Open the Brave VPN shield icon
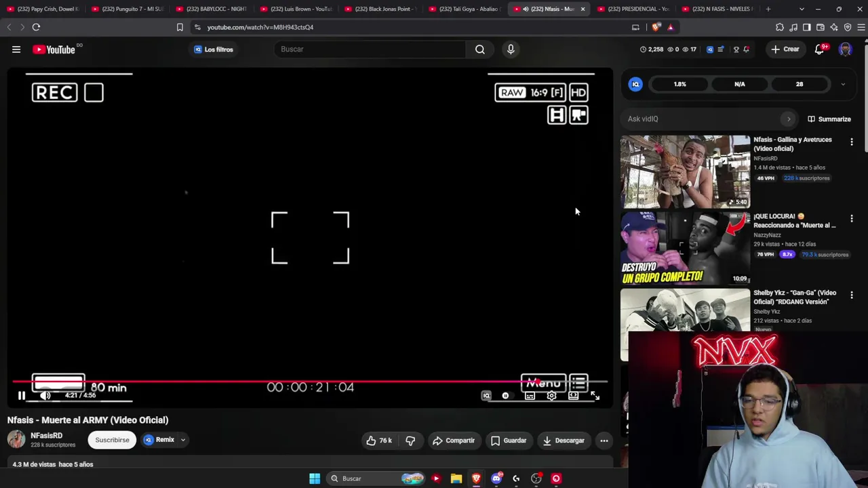The image size is (868, 488). [x=848, y=27]
